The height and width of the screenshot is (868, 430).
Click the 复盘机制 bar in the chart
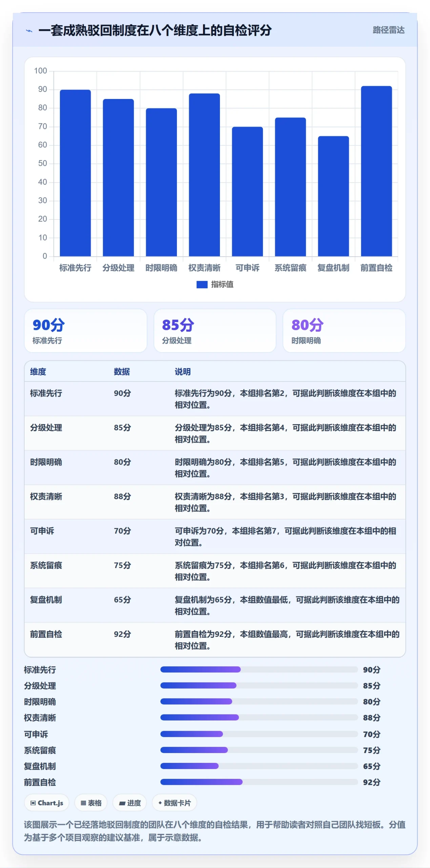333,196
